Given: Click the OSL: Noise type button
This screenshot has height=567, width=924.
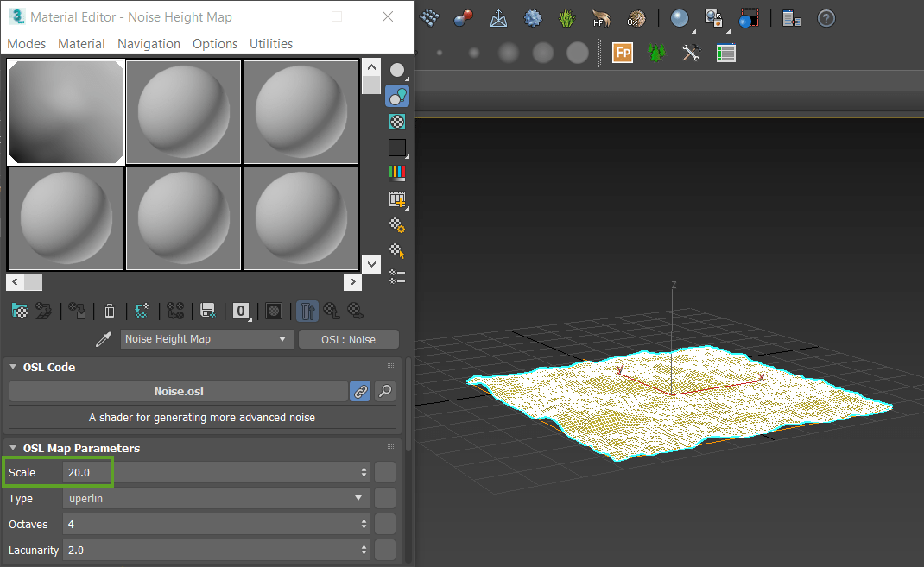Looking at the screenshot, I should [348, 339].
